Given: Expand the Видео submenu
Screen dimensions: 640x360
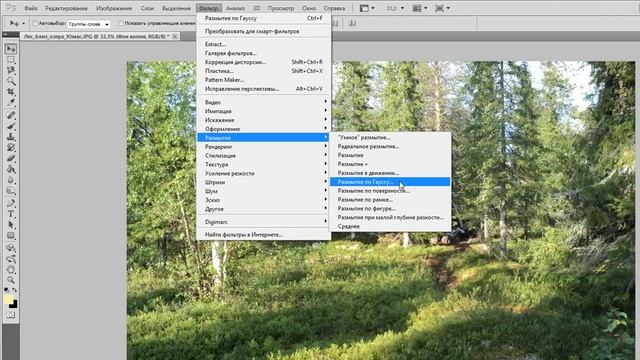Looking at the screenshot, I should click(x=263, y=102).
